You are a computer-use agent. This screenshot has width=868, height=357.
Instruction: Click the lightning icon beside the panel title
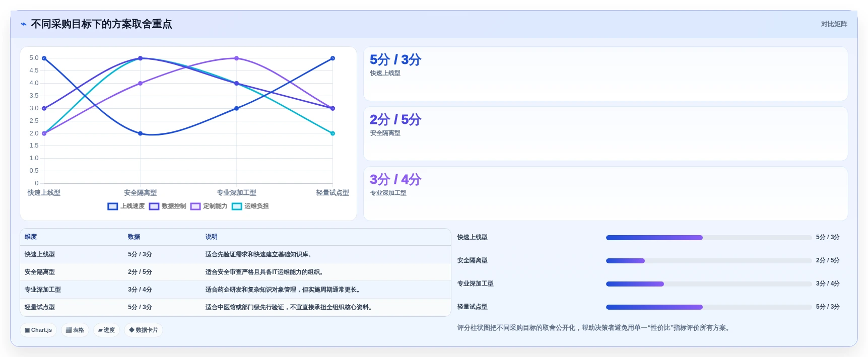click(24, 24)
